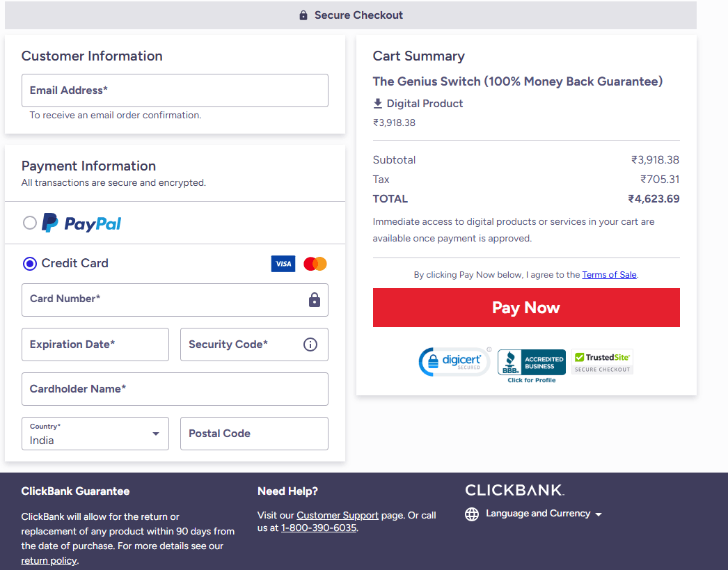Click the Digital Product download icon

pyautogui.click(x=377, y=103)
